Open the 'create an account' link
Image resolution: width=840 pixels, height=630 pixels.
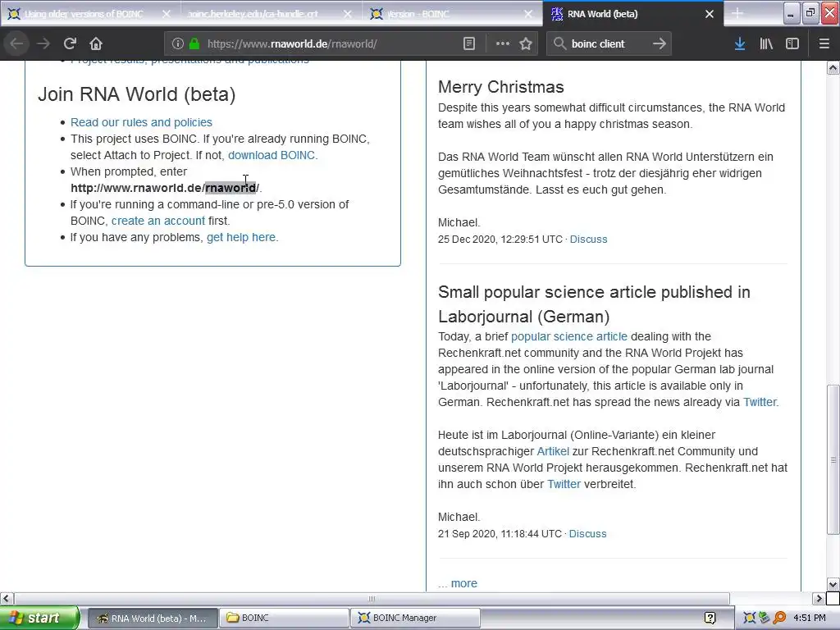tap(158, 221)
